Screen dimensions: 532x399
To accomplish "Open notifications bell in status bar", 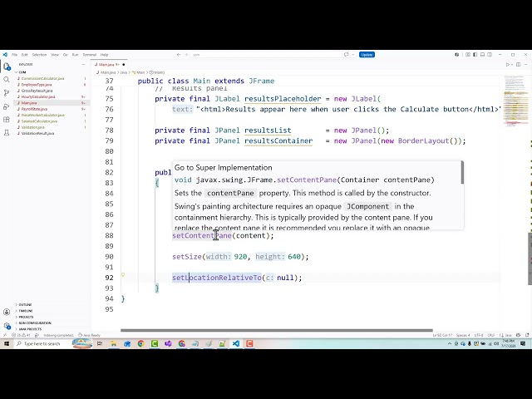I will click(527, 335).
